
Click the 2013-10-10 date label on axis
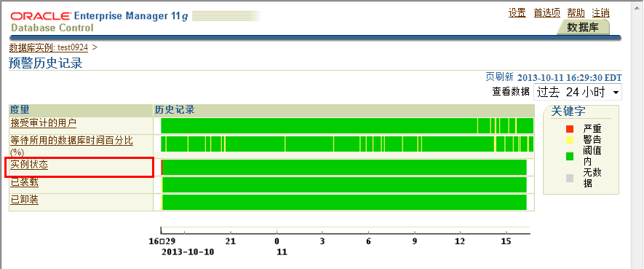click(x=188, y=252)
